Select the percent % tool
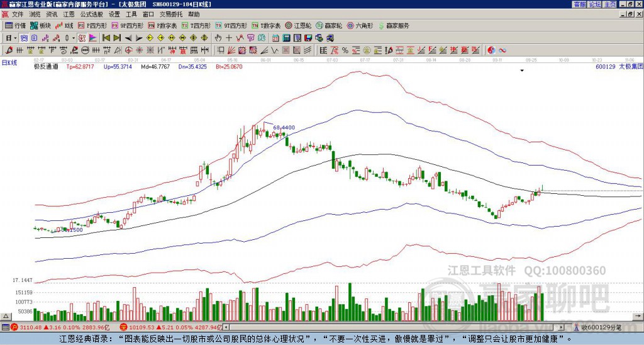 pos(345,50)
